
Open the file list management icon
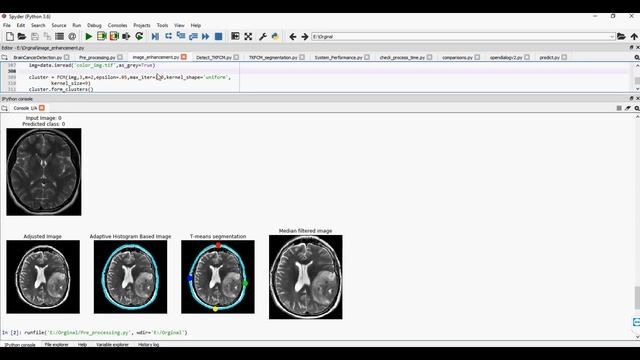tap(60, 36)
